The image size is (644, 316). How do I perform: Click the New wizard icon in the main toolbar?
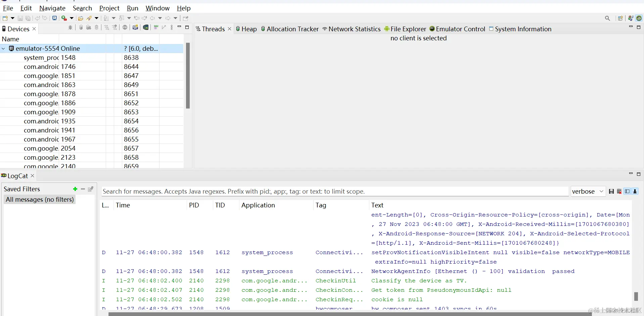point(5,18)
